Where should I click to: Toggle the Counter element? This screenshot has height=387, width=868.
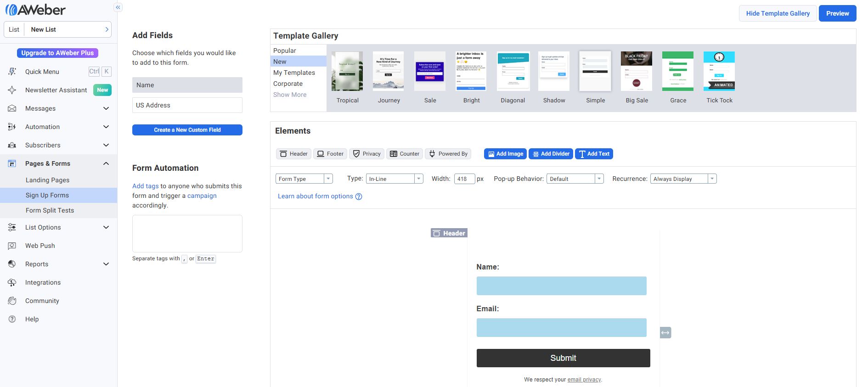pyautogui.click(x=405, y=154)
